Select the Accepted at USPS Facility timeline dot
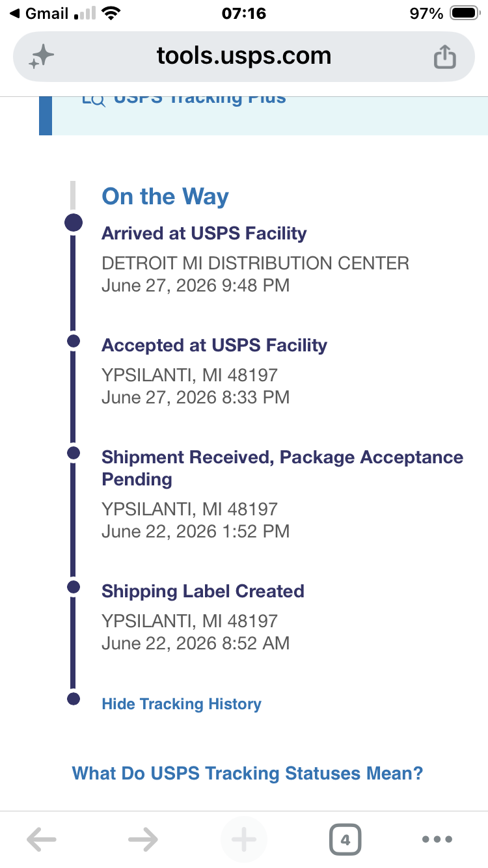The height and width of the screenshot is (868, 488). tap(74, 340)
